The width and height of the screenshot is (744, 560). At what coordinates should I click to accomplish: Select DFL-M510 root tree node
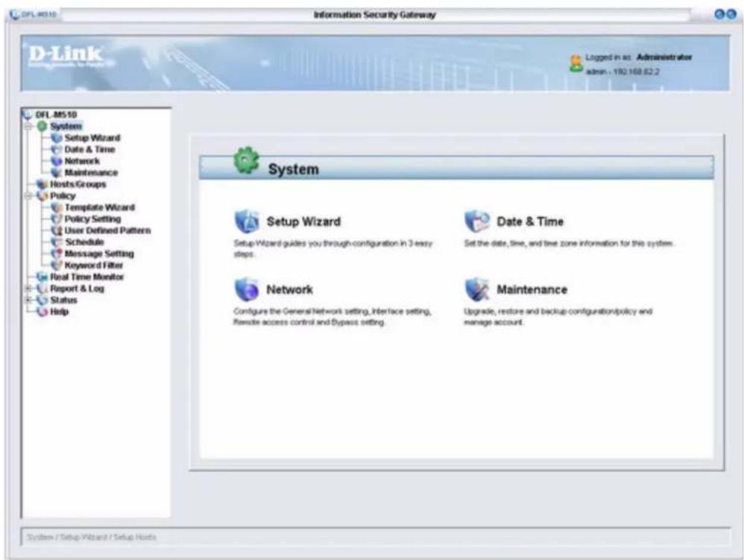coord(56,114)
